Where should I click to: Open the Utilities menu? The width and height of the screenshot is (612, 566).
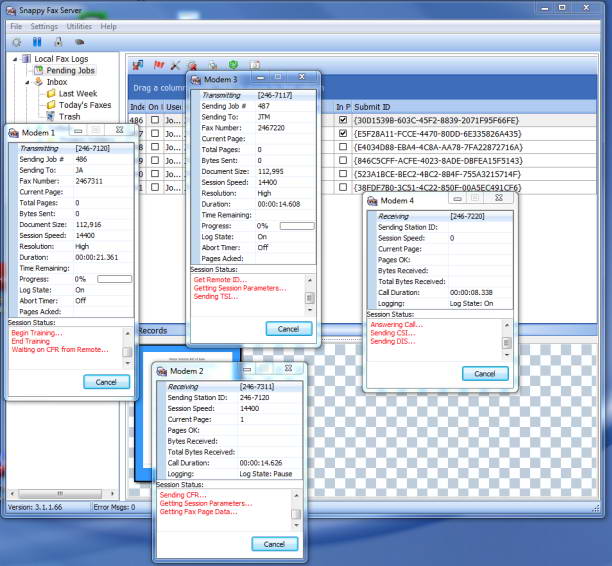coord(79,27)
